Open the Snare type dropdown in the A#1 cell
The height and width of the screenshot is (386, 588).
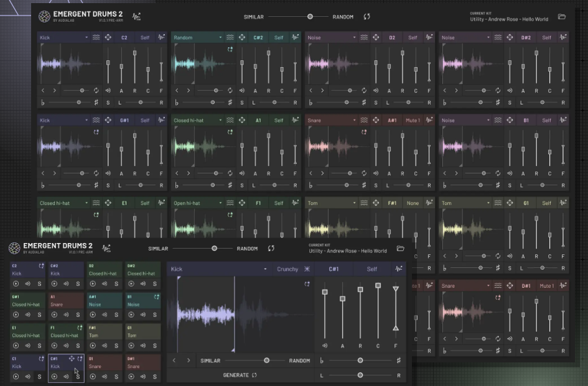click(x=332, y=120)
